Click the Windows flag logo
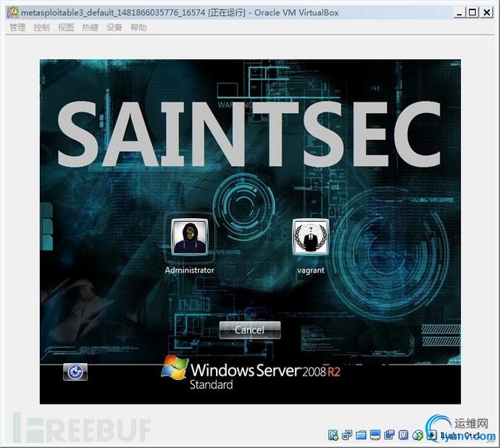This screenshot has width=500, height=448. [174, 368]
